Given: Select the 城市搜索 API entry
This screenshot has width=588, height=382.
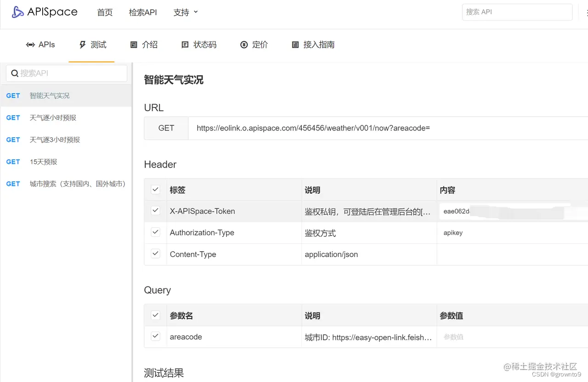Looking at the screenshot, I should point(66,184).
